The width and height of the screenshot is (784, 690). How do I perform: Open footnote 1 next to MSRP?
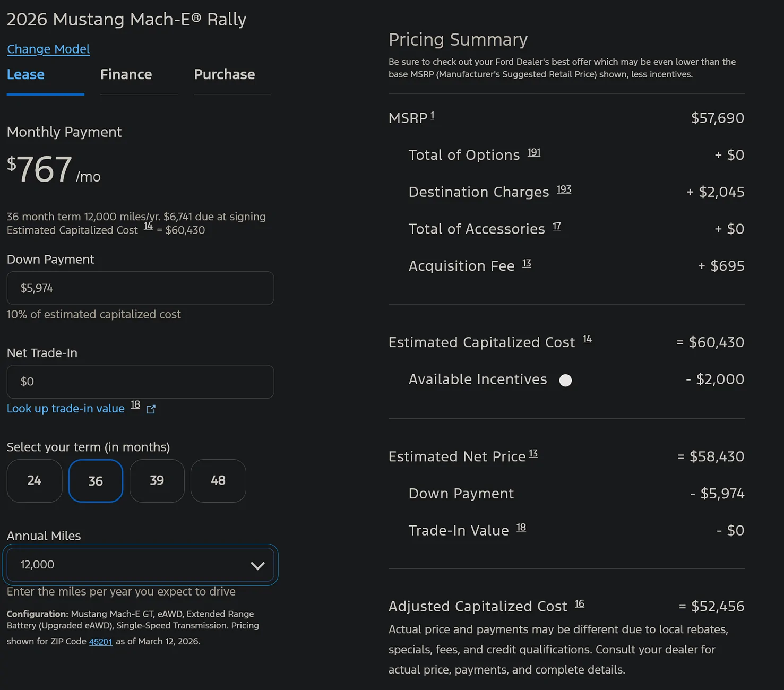[432, 115]
